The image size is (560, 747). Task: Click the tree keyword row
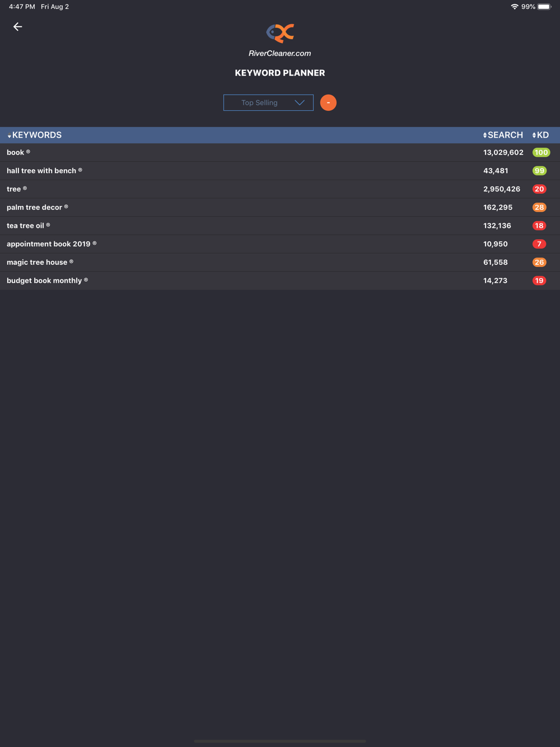click(280, 189)
